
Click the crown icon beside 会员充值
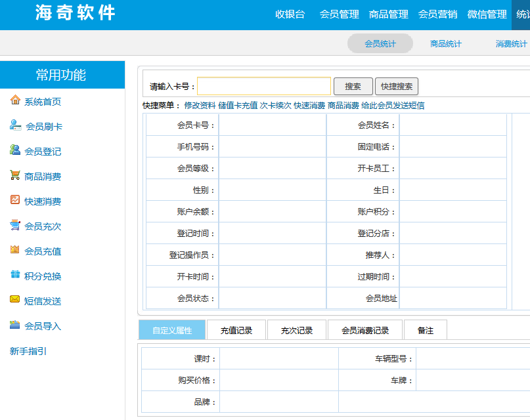pyautogui.click(x=15, y=250)
